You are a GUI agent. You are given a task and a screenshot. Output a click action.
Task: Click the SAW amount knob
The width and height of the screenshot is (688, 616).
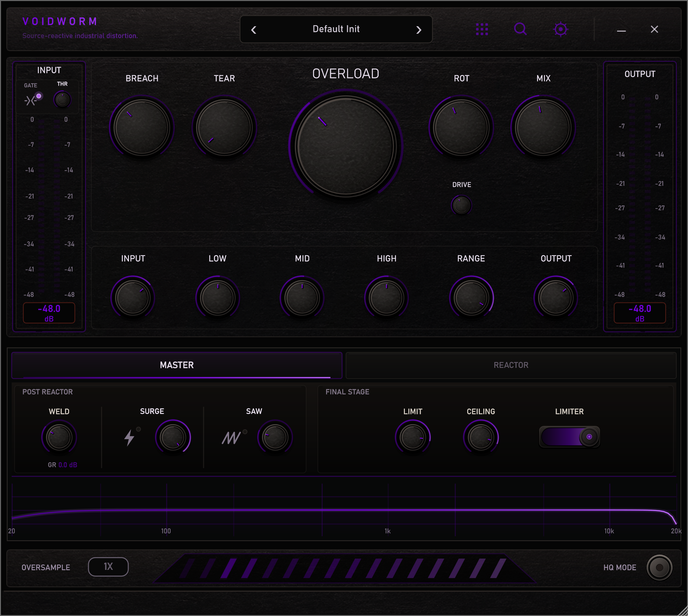275,437
